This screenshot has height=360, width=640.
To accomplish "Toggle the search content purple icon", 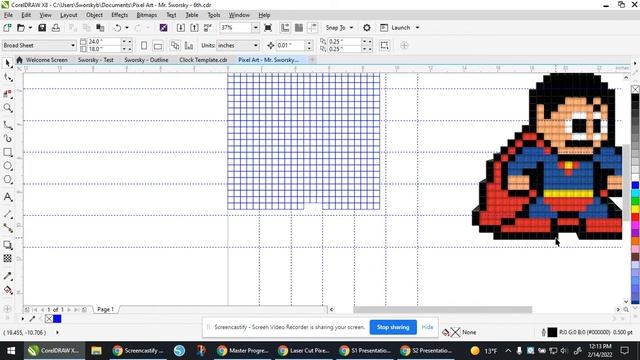I will 163,28.
